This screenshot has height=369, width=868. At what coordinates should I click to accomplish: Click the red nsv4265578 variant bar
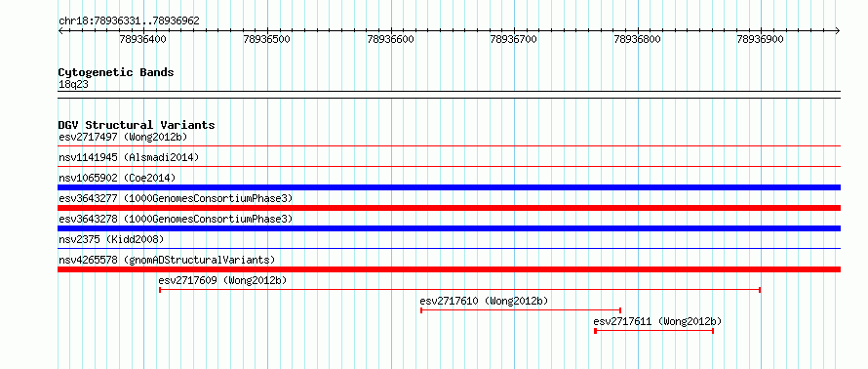coord(449,269)
